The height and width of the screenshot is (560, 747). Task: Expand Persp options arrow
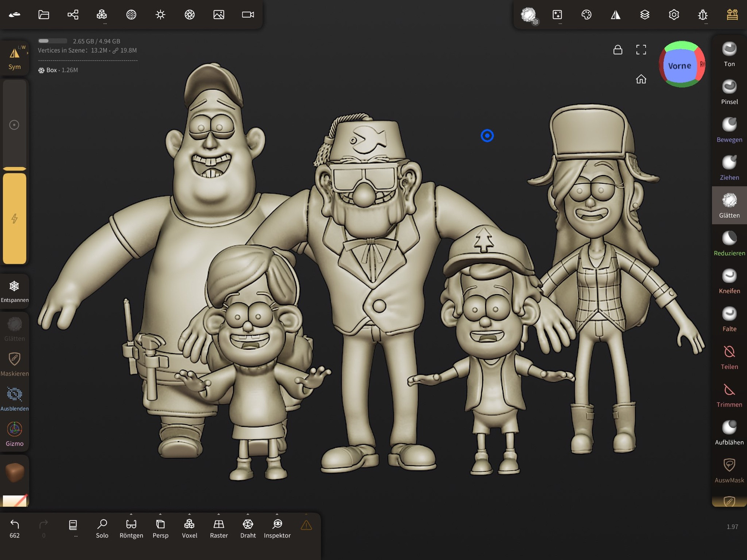click(160, 514)
